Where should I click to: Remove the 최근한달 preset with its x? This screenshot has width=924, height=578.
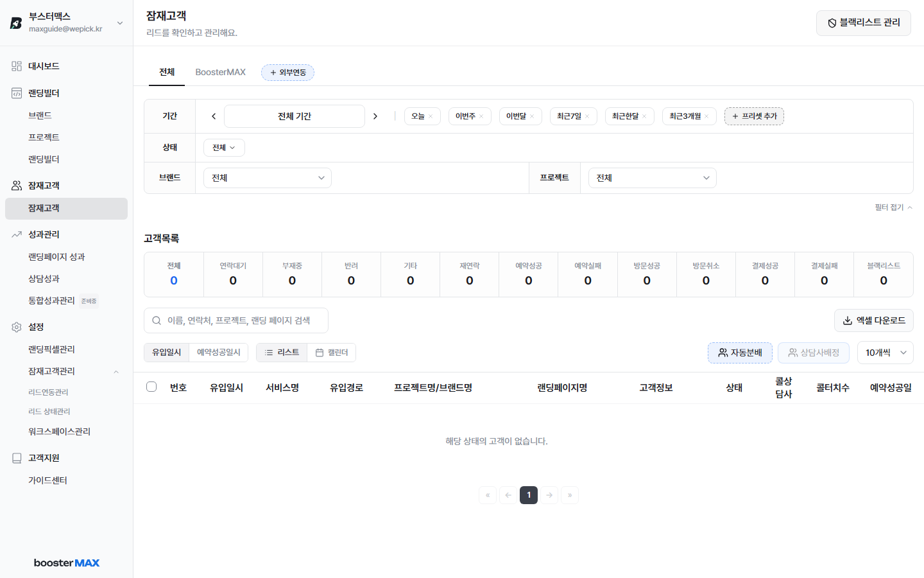click(x=644, y=117)
